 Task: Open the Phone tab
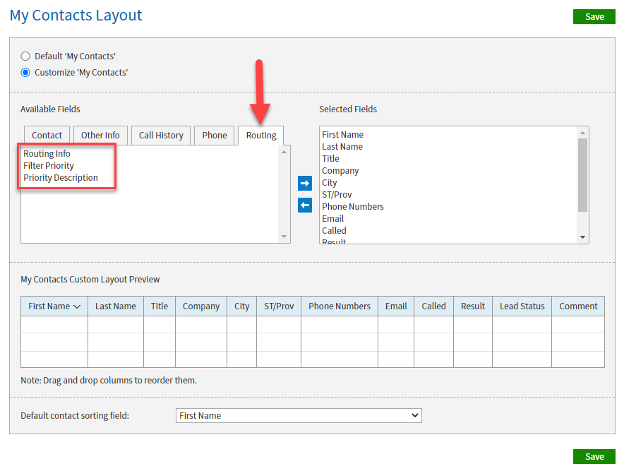coord(214,135)
